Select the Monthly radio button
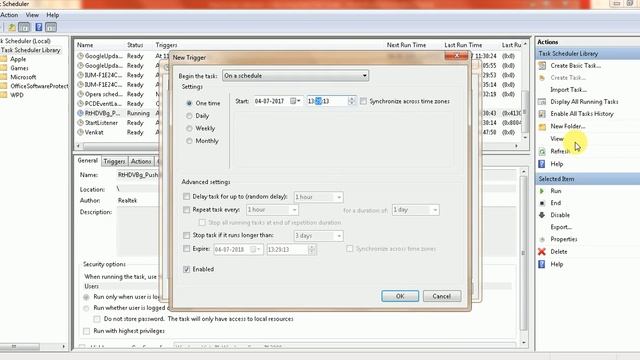640x360 pixels. pyautogui.click(x=189, y=141)
